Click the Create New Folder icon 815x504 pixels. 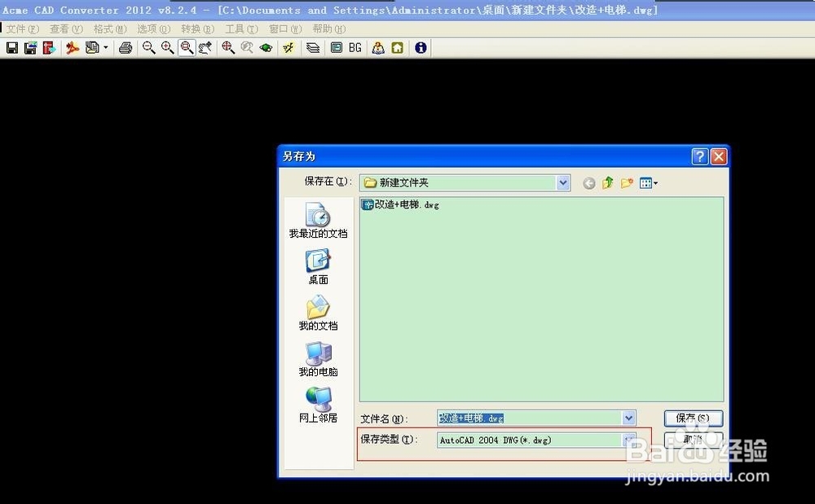(627, 182)
